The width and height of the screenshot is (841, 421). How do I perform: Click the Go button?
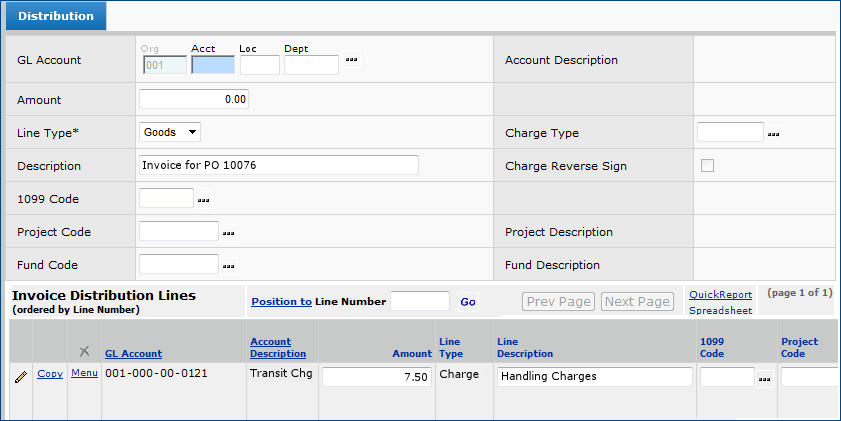pyautogui.click(x=467, y=301)
